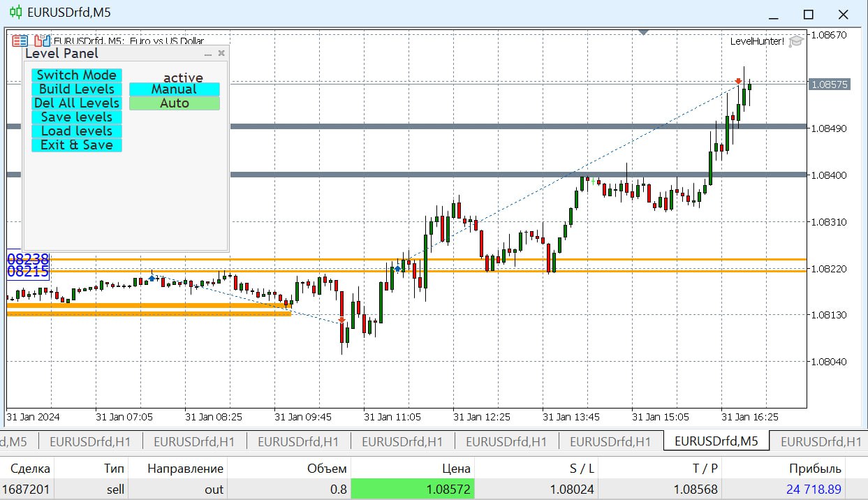Click the Load levels button

coord(77,131)
